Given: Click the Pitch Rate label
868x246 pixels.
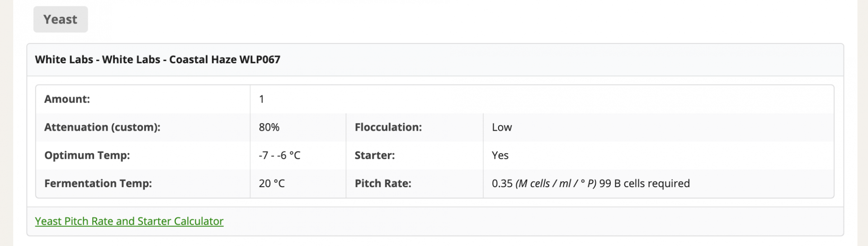Looking at the screenshot, I should [x=383, y=183].
